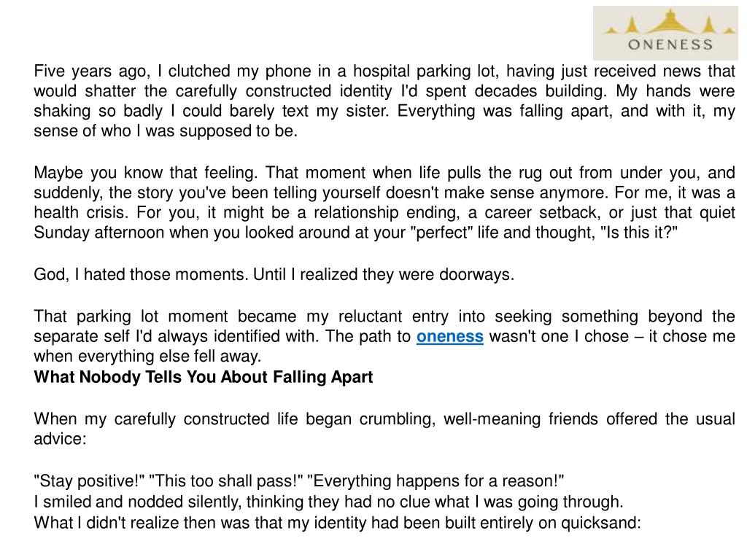Click the quote "Stay positive!"
Screen dimensions: 747x560
click(x=89, y=481)
